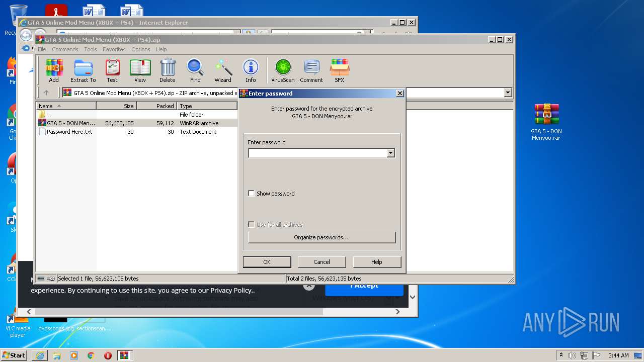Select the Password Here.txt file row
This screenshot has width=644, height=362.
coord(137,132)
